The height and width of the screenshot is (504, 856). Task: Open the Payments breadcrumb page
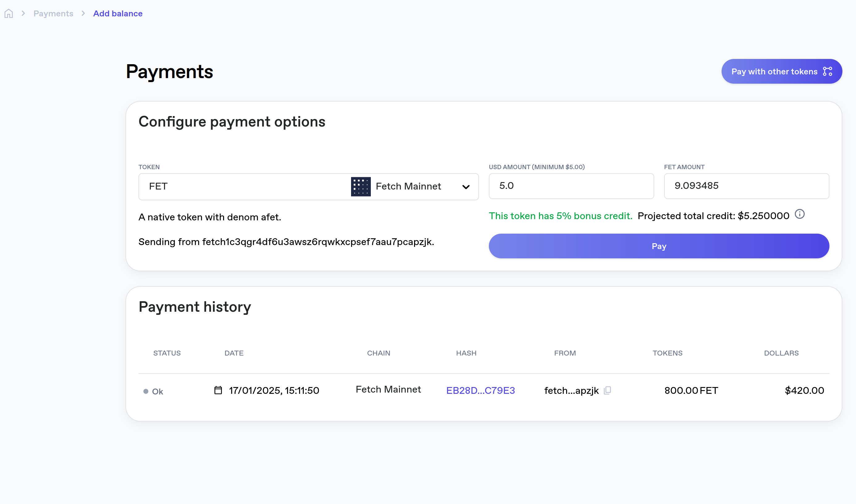(53, 13)
